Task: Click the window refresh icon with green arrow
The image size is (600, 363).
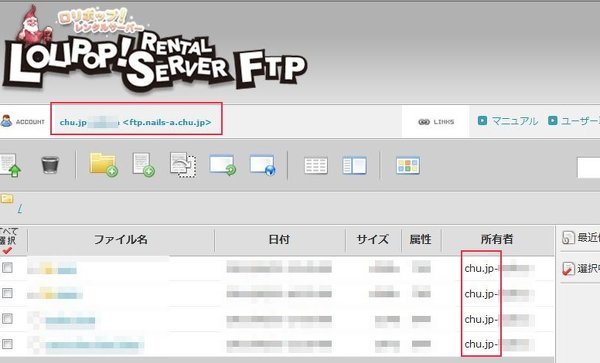Action: (223, 165)
